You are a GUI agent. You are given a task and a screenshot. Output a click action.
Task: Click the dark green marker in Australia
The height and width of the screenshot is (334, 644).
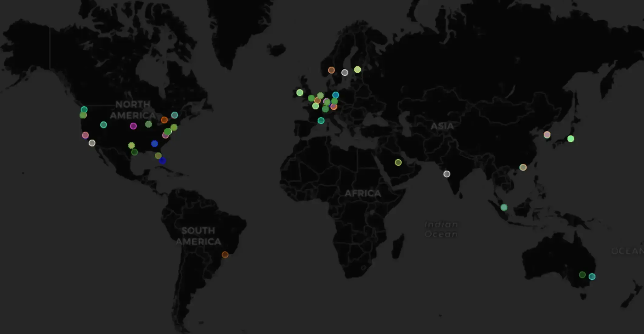coord(582,275)
